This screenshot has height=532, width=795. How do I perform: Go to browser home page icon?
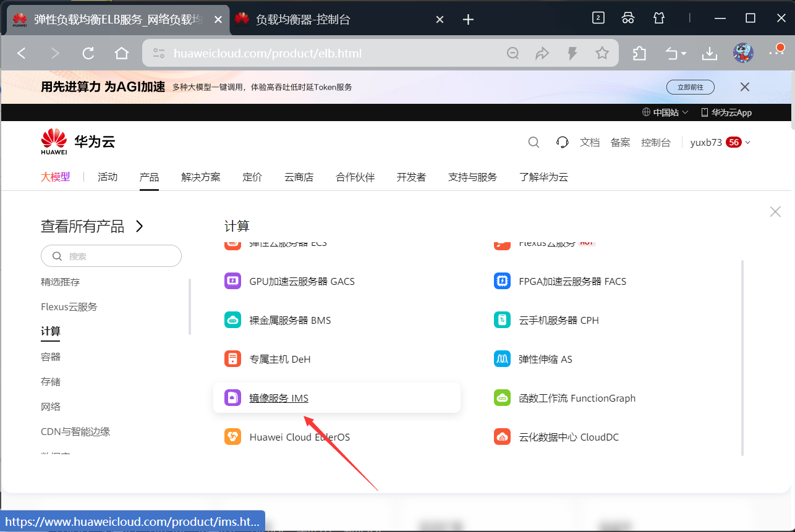122,53
